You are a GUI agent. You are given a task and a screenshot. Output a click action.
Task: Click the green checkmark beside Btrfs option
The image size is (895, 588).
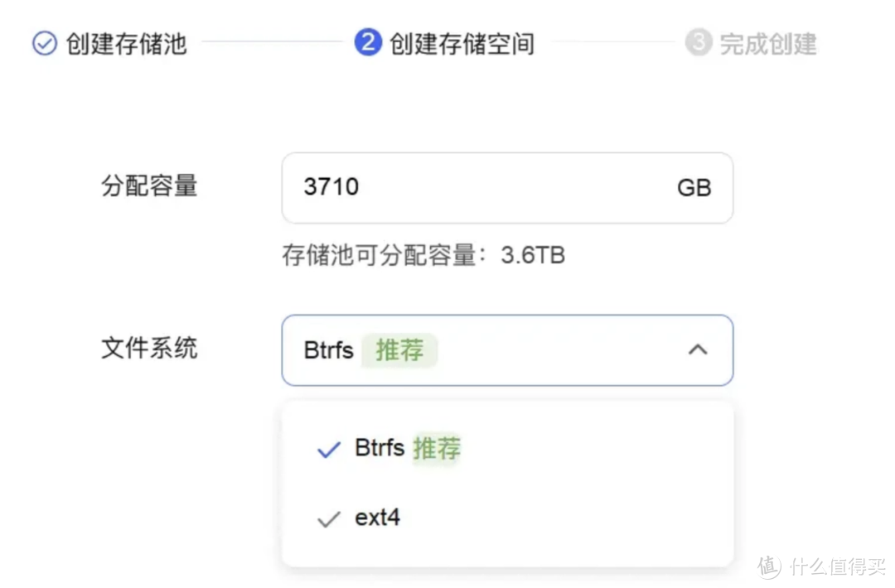328,449
